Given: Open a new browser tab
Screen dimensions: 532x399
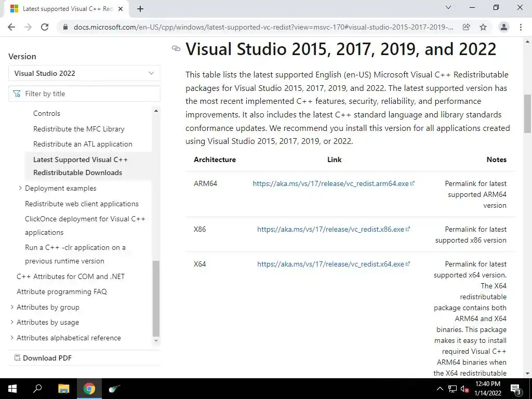Looking at the screenshot, I should [x=140, y=9].
